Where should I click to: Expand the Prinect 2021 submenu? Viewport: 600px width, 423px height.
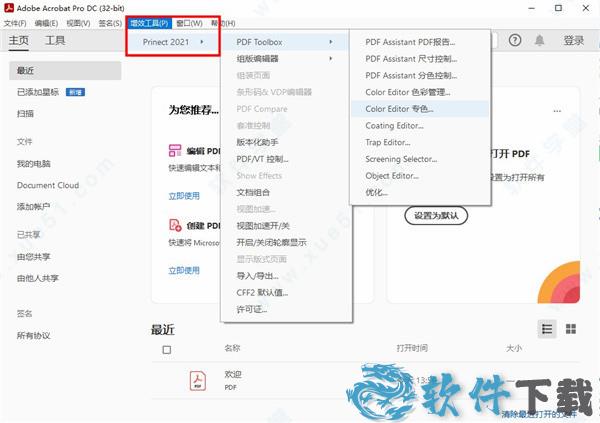pos(174,42)
